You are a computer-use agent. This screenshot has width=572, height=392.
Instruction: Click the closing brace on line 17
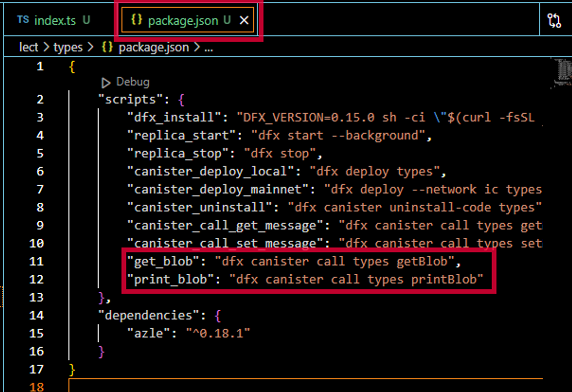click(72, 369)
